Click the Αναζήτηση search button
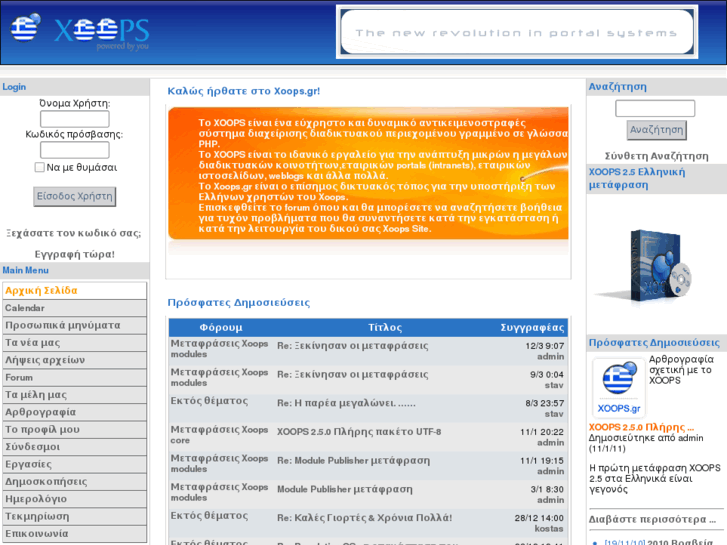This screenshot has height=545, width=727. coord(657,130)
